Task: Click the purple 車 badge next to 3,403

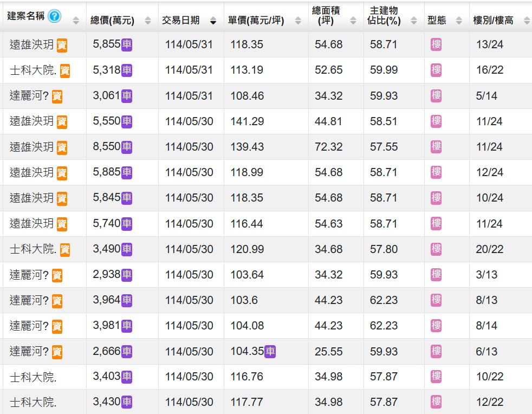Action: (x=127, y=376)
